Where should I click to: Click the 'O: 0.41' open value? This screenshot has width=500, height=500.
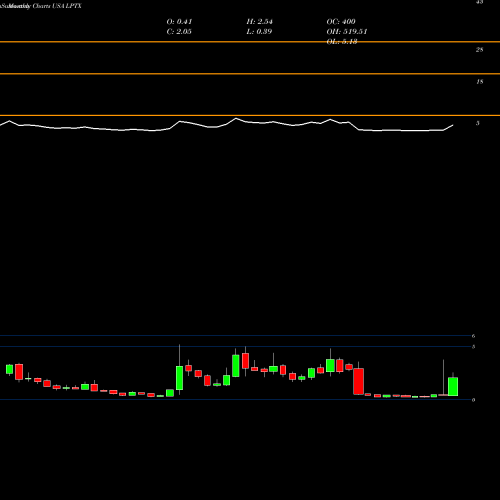pos(179,22)
